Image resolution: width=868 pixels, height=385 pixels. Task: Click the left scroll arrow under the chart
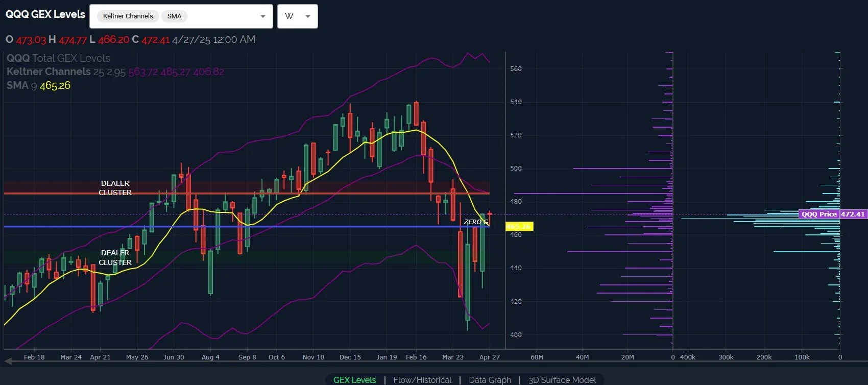pyautogui.click(x=8, y=360)
